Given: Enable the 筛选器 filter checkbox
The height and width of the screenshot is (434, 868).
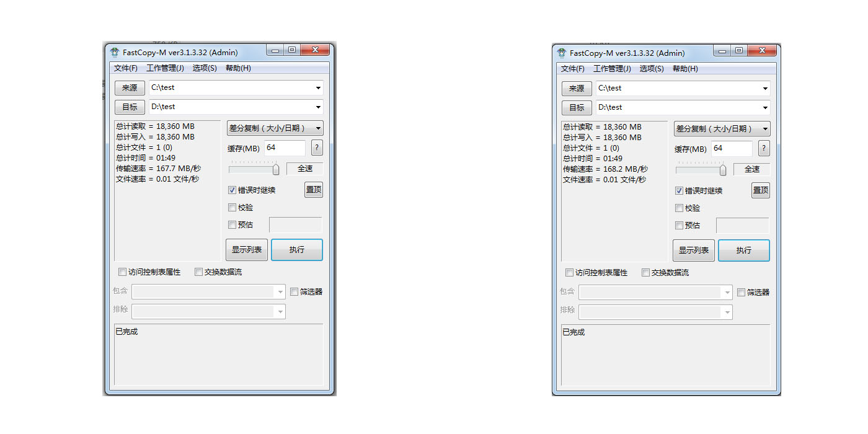Looking at the screenshot, I should (294, 291).
